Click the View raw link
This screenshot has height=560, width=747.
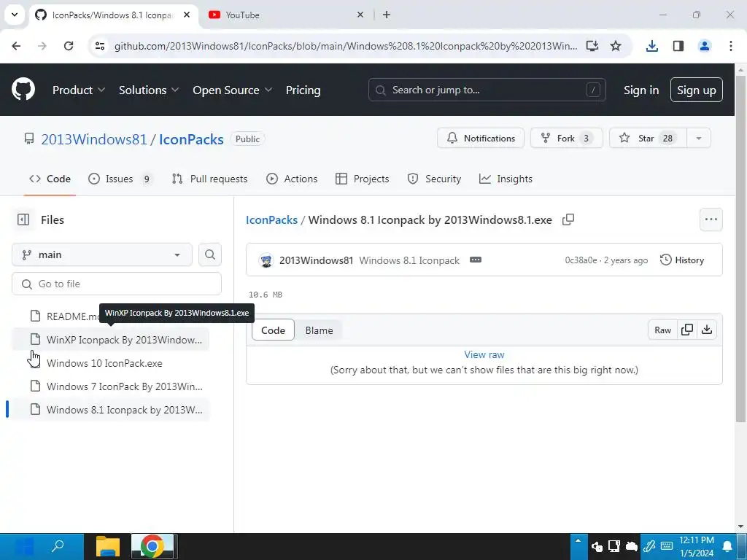(x=484, y=354)
